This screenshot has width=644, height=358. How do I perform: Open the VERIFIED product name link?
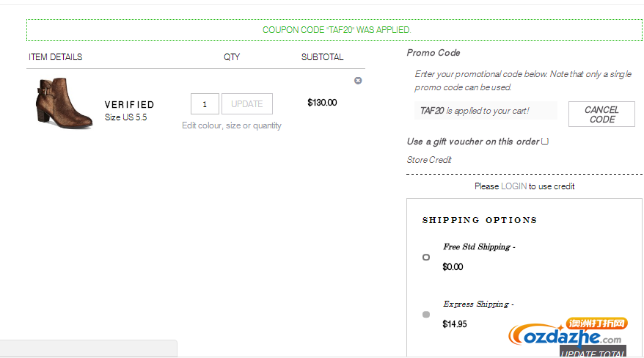tap(129, 105)
